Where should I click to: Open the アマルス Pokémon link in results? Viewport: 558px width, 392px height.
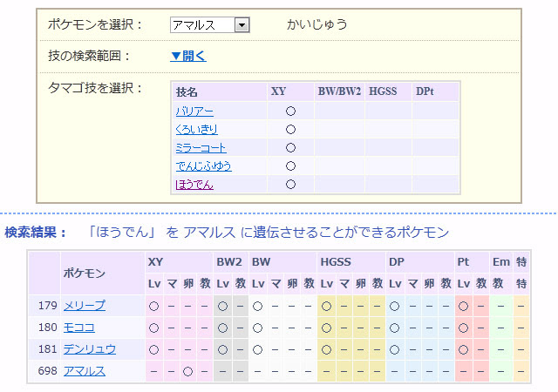[85, 371]
